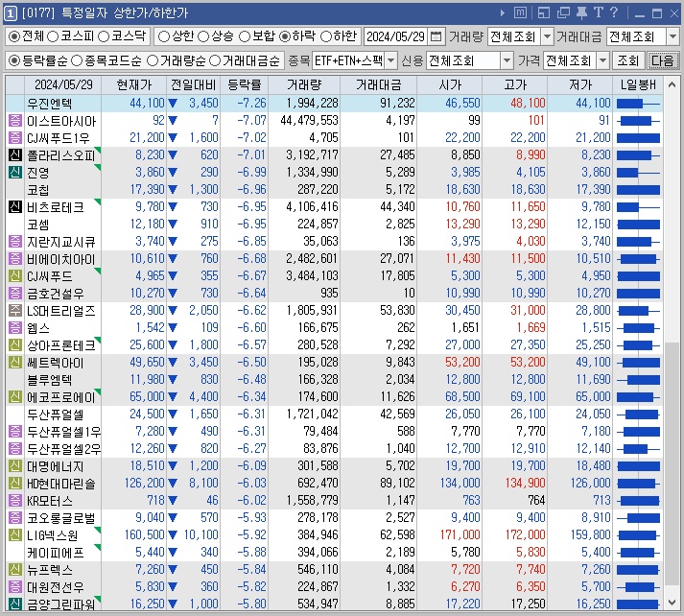The width and height of the screenshot is (684, 616).
Task: Select the 코스닥 radio button
Action: 104,36
